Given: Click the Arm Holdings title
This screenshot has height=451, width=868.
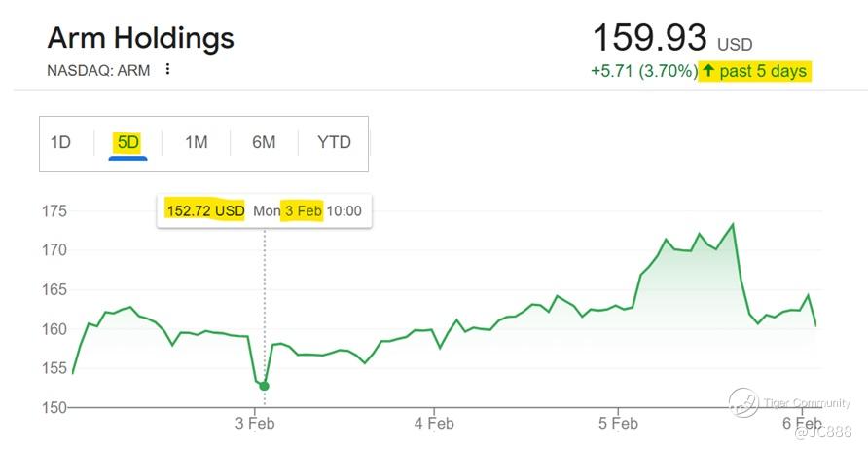Looking at the screenshot, I should click(141, 38).
